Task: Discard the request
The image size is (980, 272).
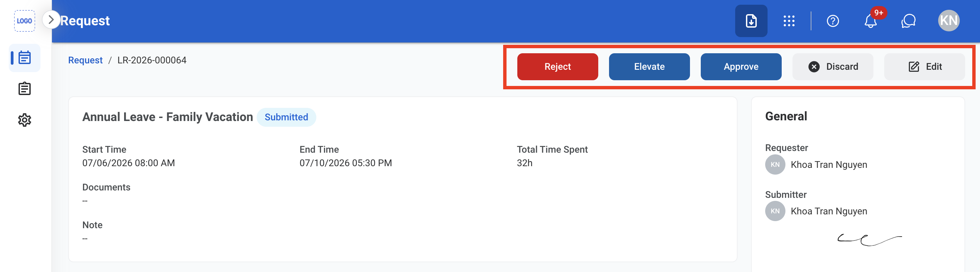Action: (833, 67)
